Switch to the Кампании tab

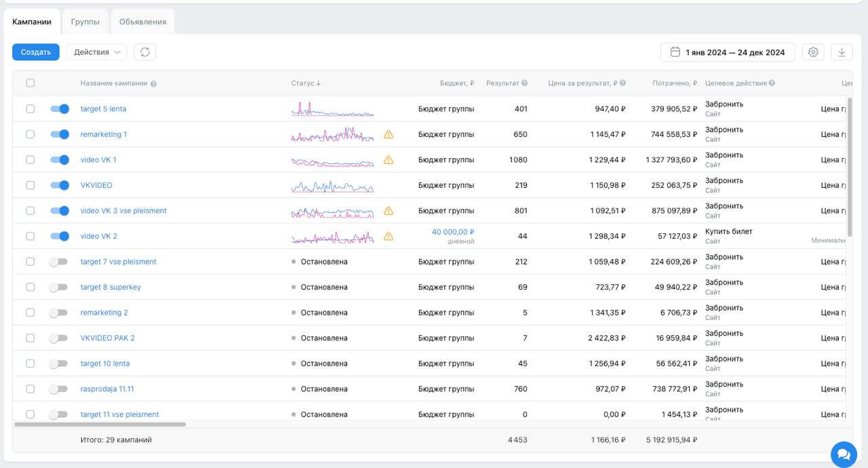[32, 22]
